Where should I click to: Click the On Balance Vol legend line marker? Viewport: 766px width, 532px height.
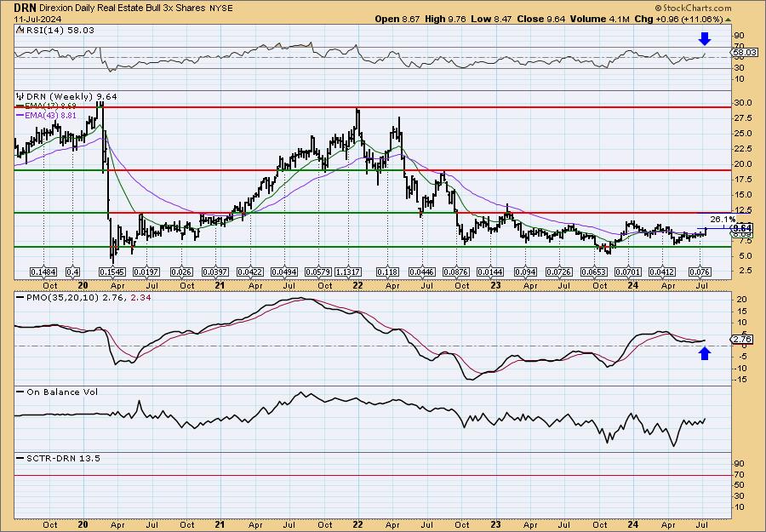20,392
